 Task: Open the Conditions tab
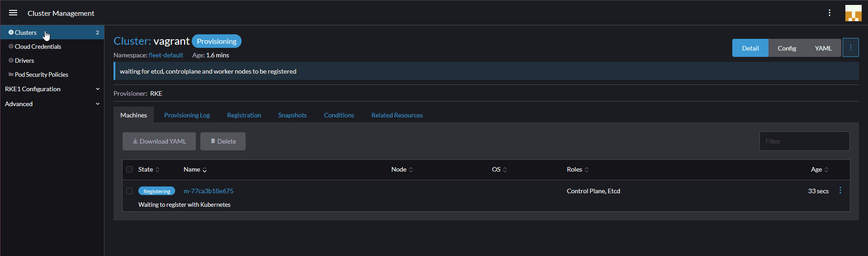pyautogui.click(x=339, y=115)
